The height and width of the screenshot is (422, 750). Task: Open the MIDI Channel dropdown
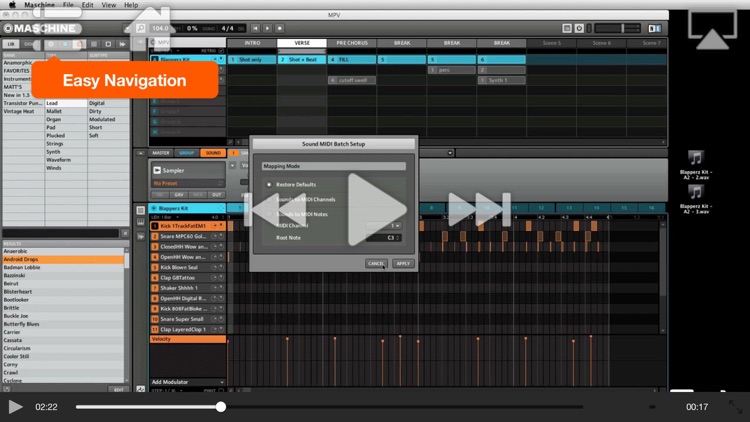pyautogui.click(x=384, y=225)
